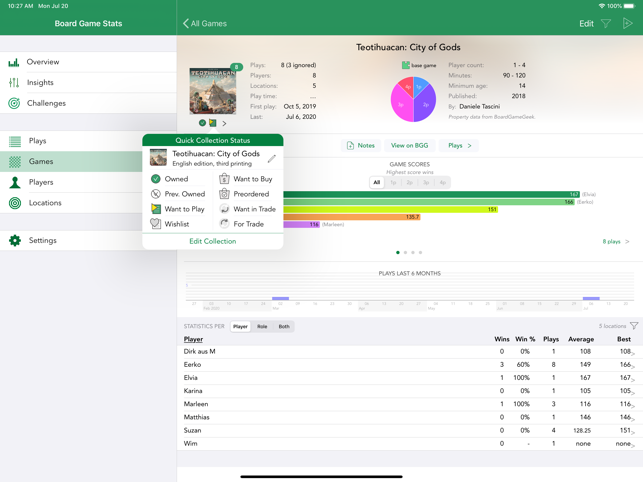
Task: Click the Players pawn icon
Action: tap(15, 182)
